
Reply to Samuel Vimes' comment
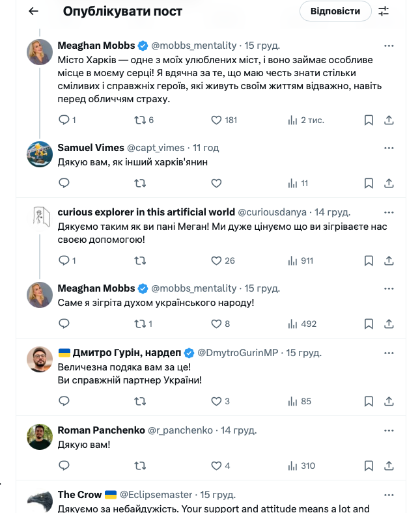64,184
